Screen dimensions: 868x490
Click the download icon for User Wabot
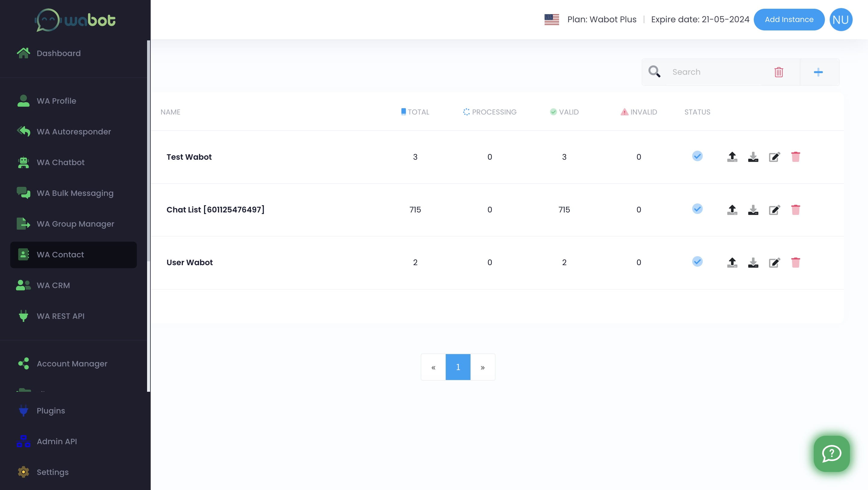(x=753, y=262)
